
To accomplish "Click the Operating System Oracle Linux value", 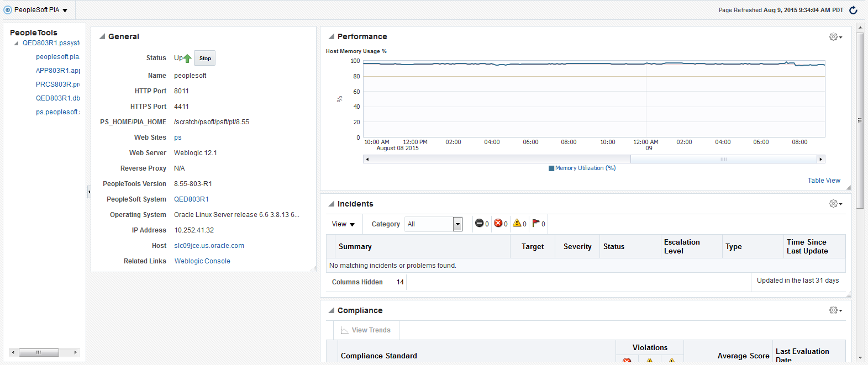I will [x=236, y=215].
